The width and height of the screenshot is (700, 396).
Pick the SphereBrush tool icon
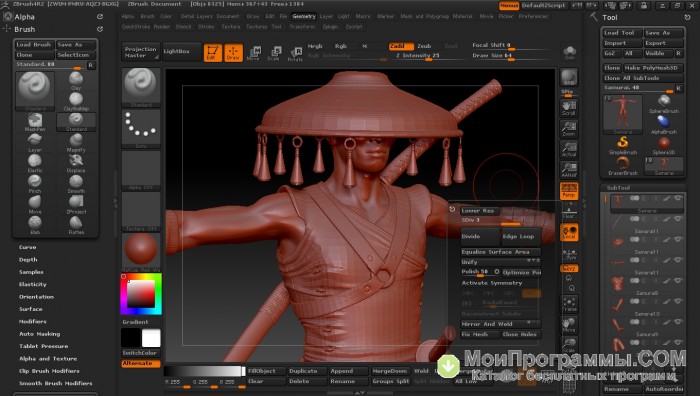pyautogui.click(x=664, y=103)
